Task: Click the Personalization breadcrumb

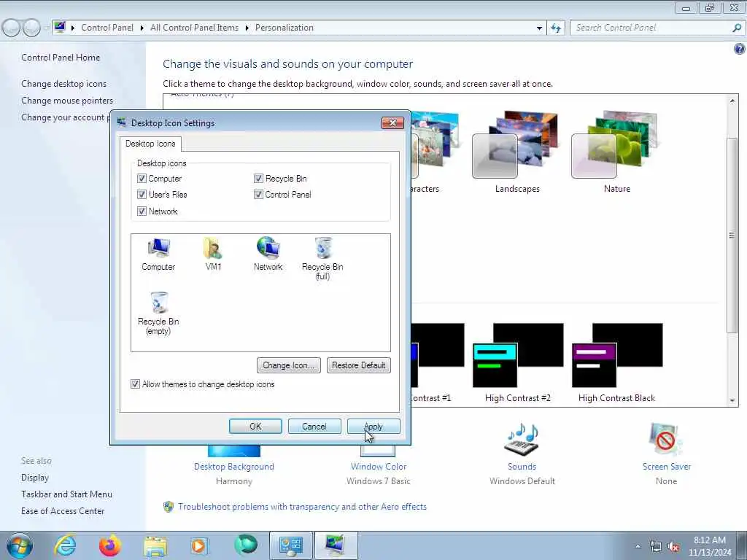Action: pos(285,28)
